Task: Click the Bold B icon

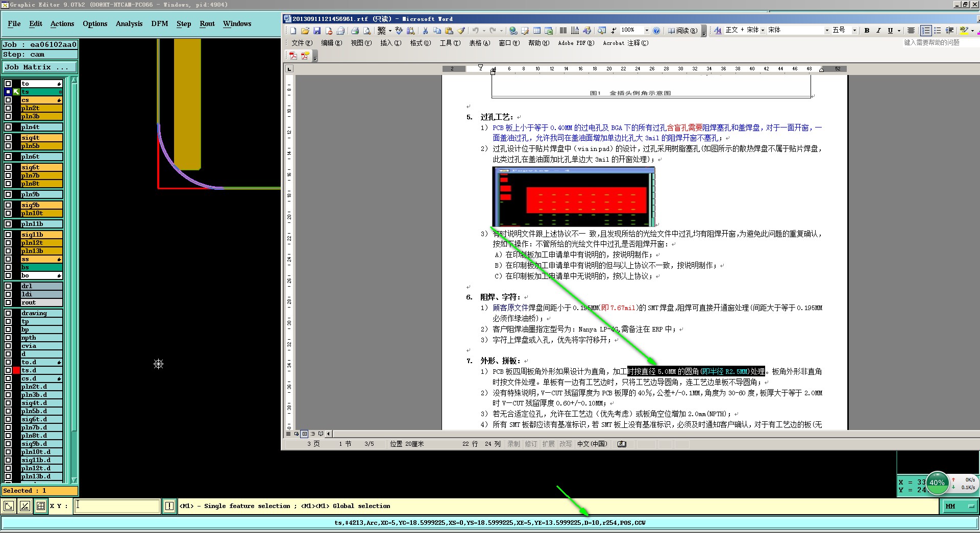Action: pos(867,31)
